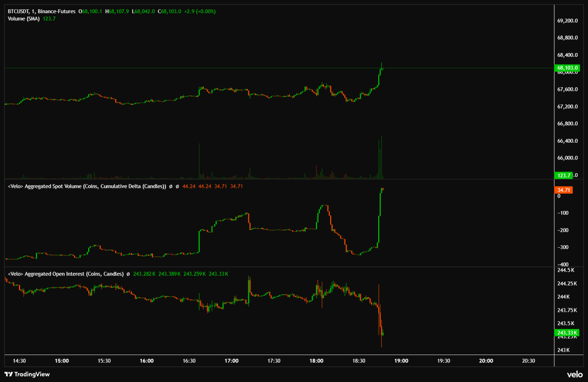Select the Aggregated Open Interest indicator title
Image resolution: width=588 pixels, height=382 pixels.
(65, 274)
